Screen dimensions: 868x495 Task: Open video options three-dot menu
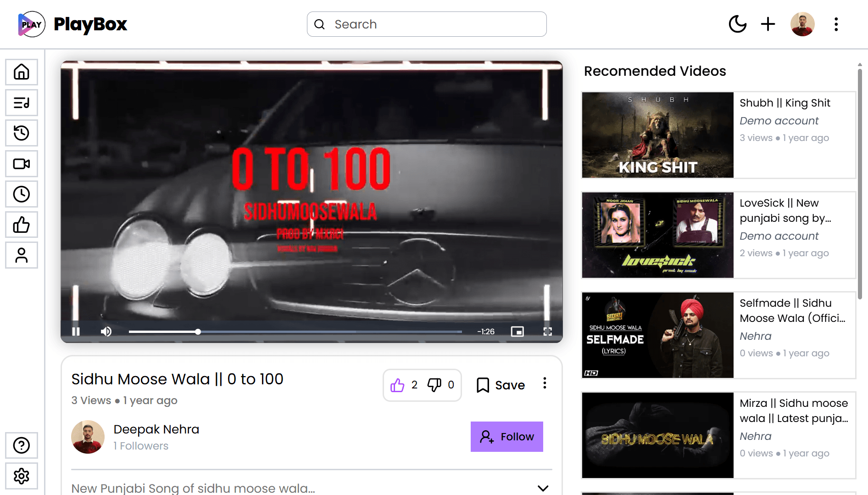(545, 383)
